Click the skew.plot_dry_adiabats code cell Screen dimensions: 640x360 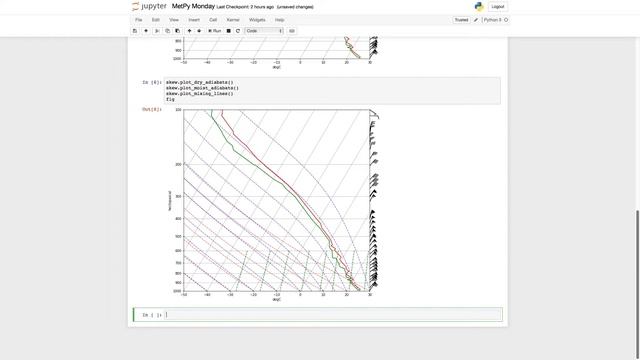332,91
